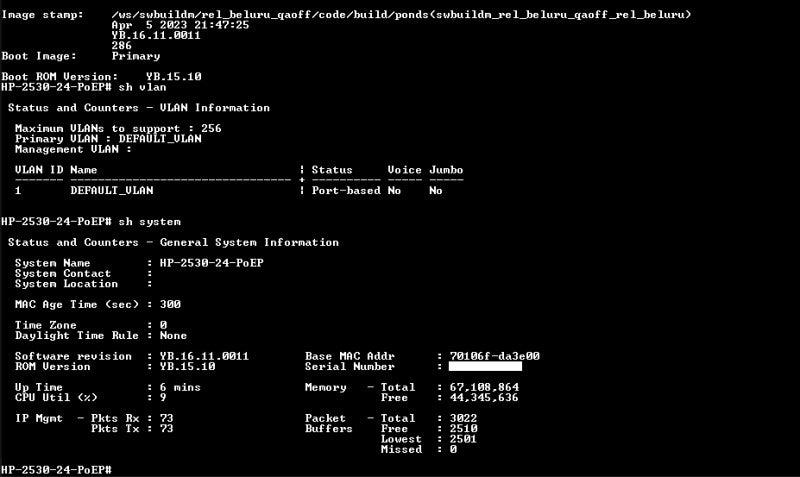Click Memory Total value '67,108,864'
This screenshot has height=477, width=800.
tap(484, 387)
